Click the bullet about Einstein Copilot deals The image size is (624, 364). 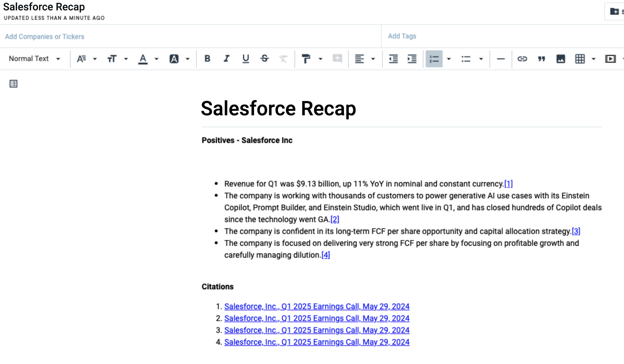413,207
